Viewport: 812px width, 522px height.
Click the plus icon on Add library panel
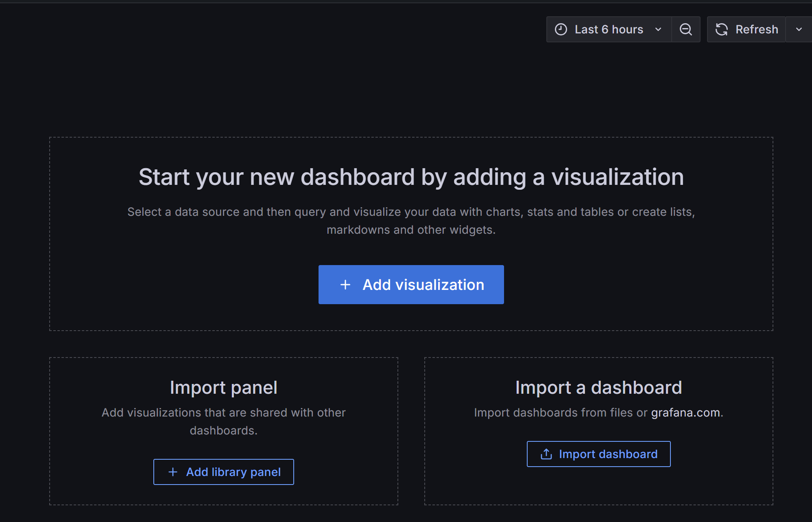173,472
